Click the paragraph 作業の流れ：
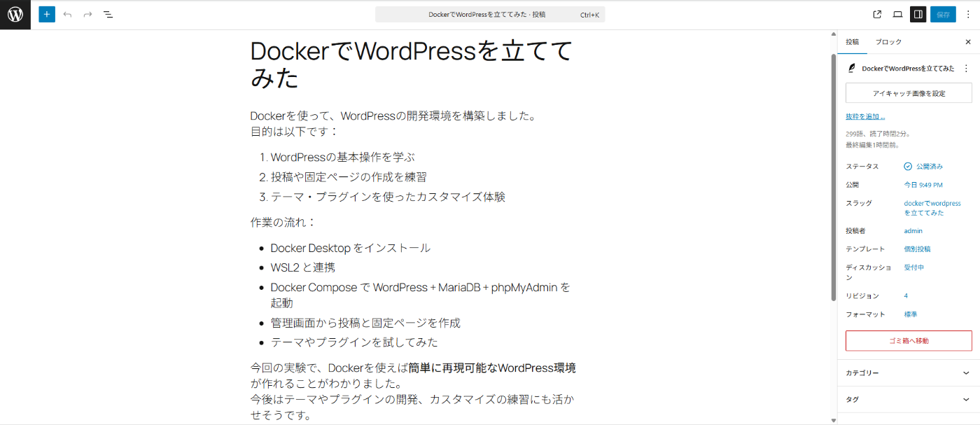 pyautogui.click(x=283, y=223)
